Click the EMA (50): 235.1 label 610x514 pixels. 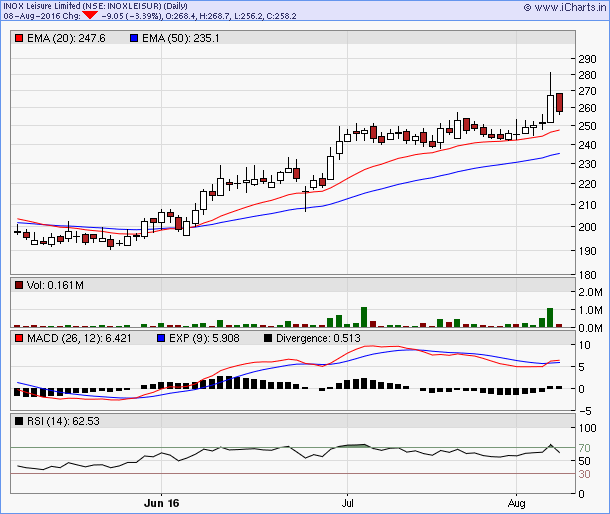click(181, 38)
